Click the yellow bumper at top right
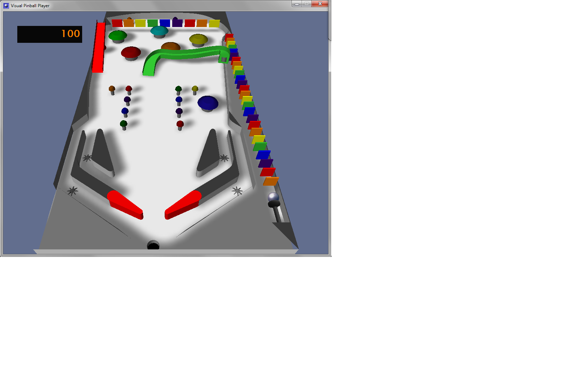Screen dimensions: 588x380 198,39
